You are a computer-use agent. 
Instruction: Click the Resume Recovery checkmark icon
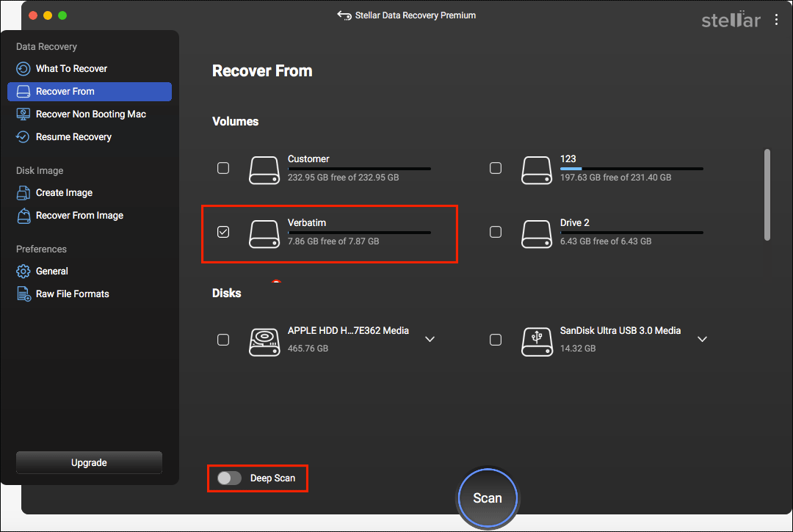pyautogui.click(x=23, y=137)
